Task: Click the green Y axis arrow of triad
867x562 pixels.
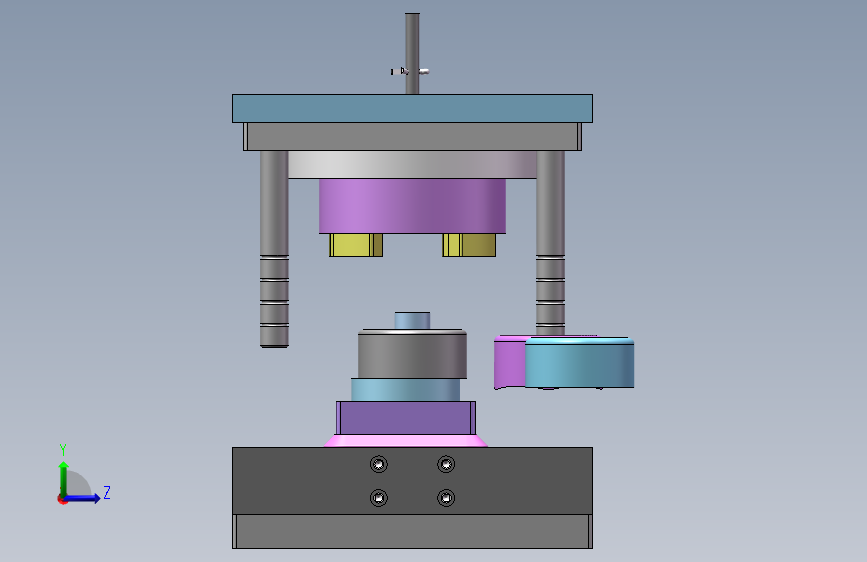Action: click(64, 478)
